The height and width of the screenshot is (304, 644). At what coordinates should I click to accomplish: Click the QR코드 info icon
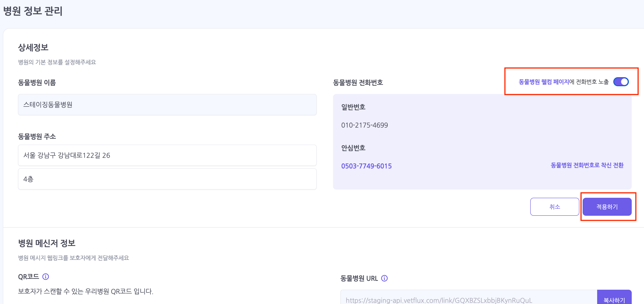click(45, 277)
